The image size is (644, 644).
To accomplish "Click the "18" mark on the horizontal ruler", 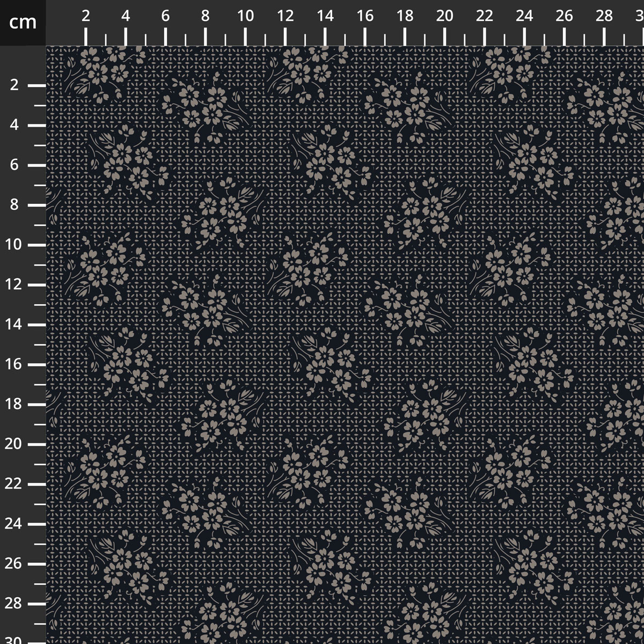I will click(405, 16).
